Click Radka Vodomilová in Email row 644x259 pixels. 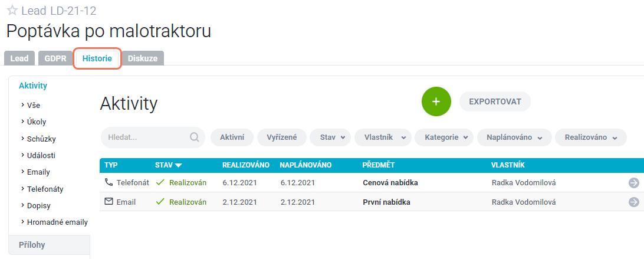click(524, 202)
